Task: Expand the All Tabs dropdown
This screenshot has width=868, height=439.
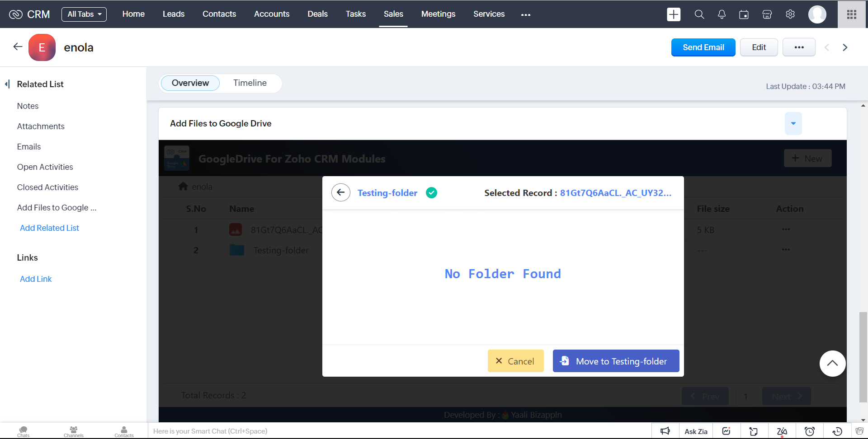Action: (84, 14)
